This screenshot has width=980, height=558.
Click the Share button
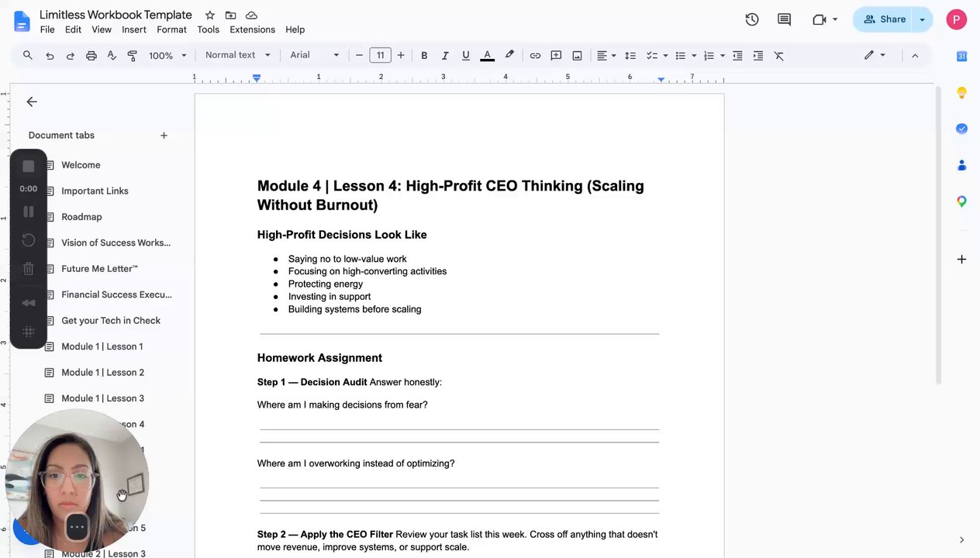coord(884,19)
